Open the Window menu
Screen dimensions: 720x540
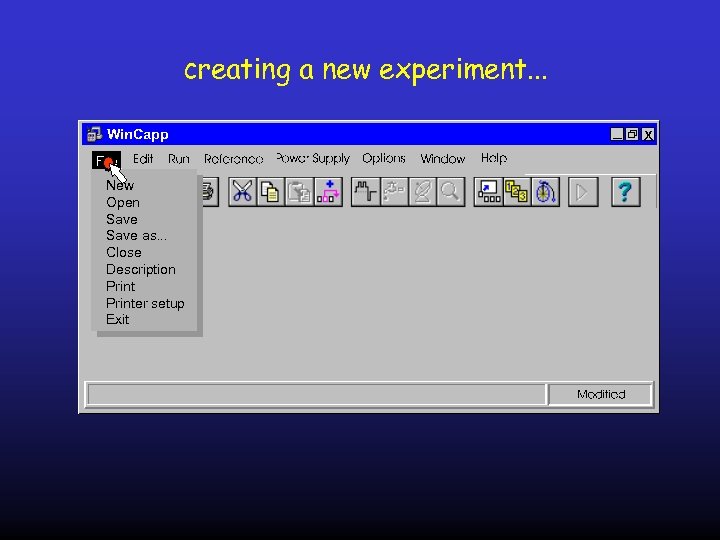443,159
